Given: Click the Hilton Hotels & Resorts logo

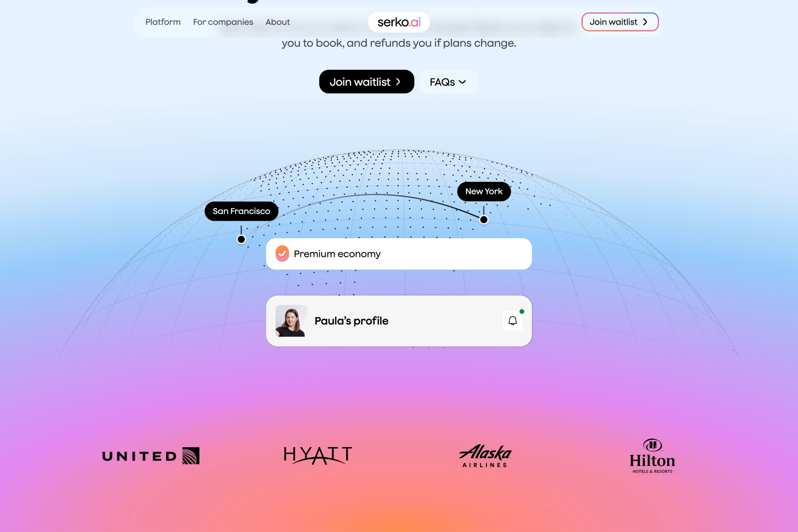Looking at the screenshot, I should coord(652,456).
